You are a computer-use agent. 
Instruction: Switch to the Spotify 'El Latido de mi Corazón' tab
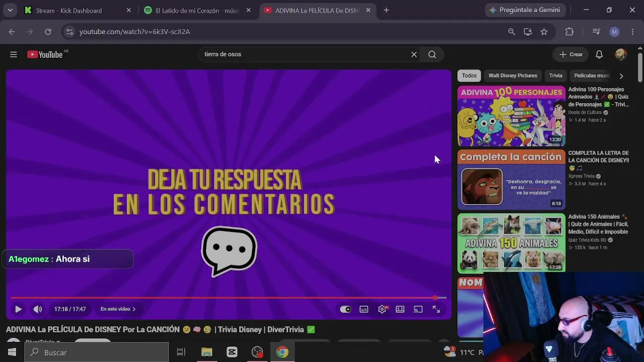pos(197,10)
